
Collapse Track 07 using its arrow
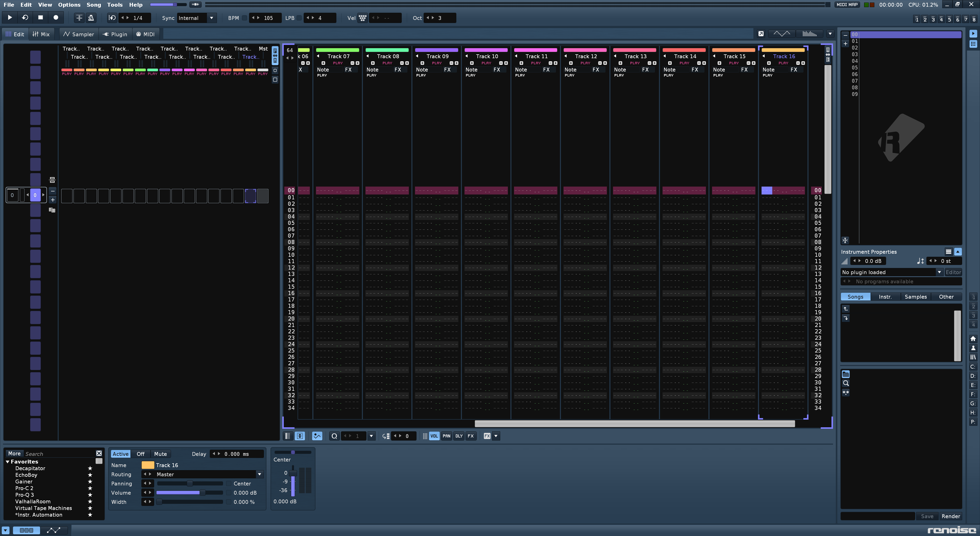[318, 56]
